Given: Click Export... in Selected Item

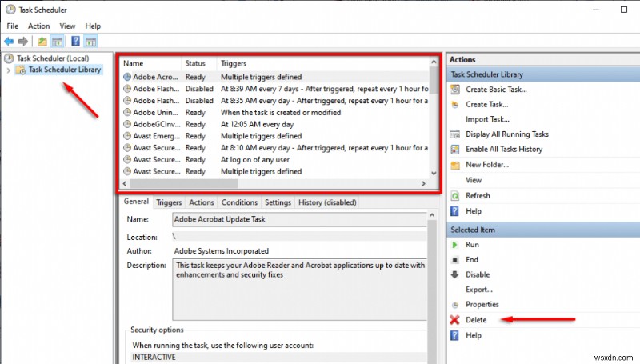Looking at the screenshot, I should [x=479, y=290].
